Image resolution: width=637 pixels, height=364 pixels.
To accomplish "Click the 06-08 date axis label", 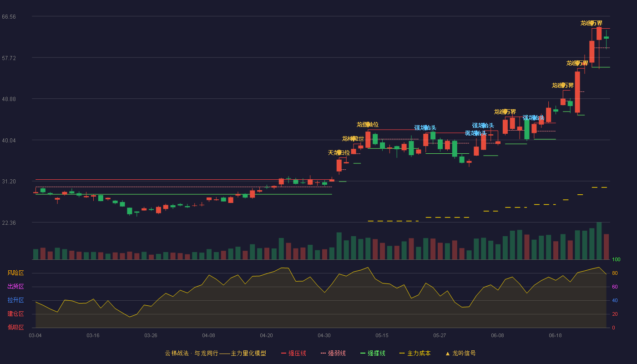I will coord(497,335).
